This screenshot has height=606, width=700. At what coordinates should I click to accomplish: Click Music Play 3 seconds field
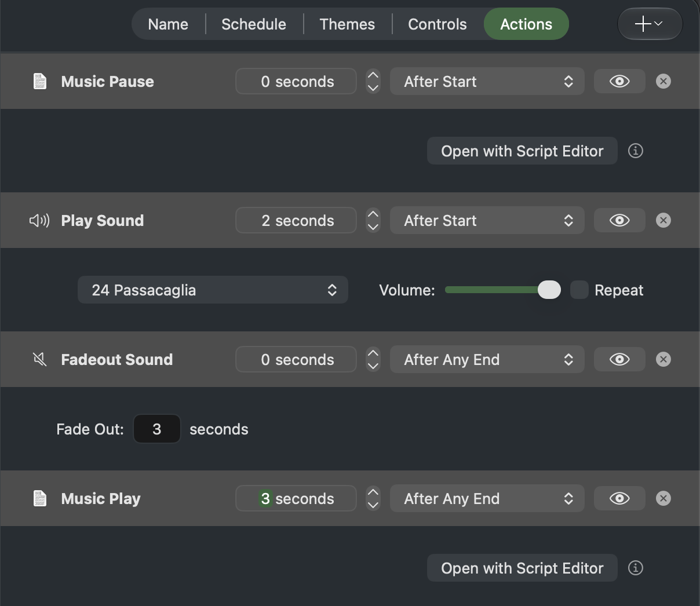click(x=296, y=498)
